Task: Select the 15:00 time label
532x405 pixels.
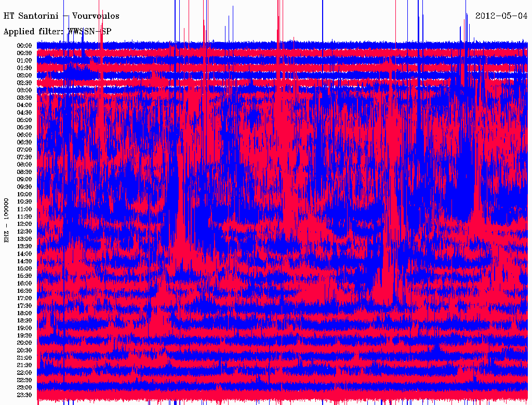Action: (x=24, y=268)
